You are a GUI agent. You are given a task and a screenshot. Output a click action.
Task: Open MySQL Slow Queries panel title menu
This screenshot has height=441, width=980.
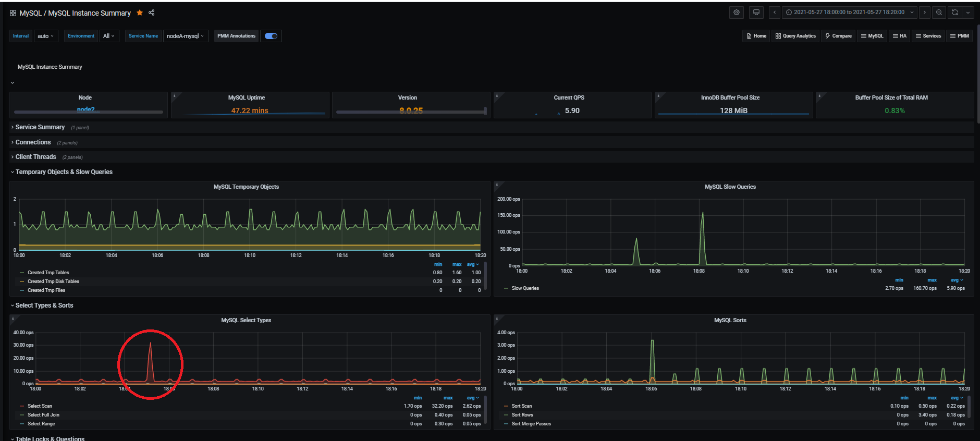730,187
